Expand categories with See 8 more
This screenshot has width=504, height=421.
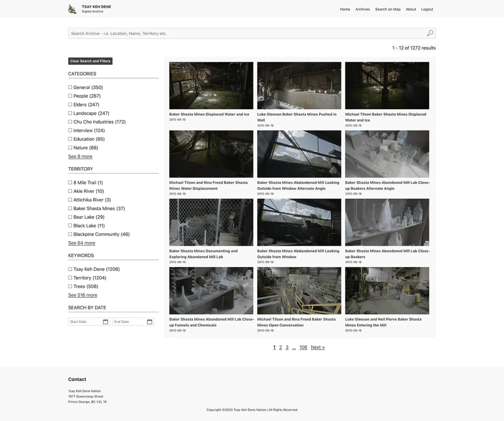click(x=80, y=156)
